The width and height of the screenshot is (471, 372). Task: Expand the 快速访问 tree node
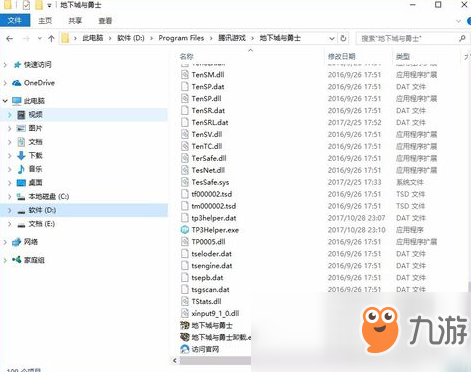pos(5,65)
